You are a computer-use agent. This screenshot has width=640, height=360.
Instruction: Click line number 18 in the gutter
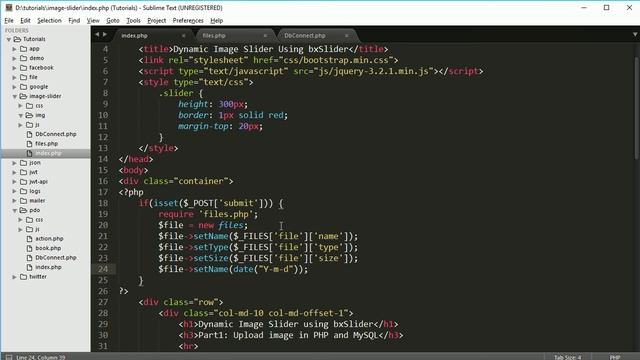[103, 203]
